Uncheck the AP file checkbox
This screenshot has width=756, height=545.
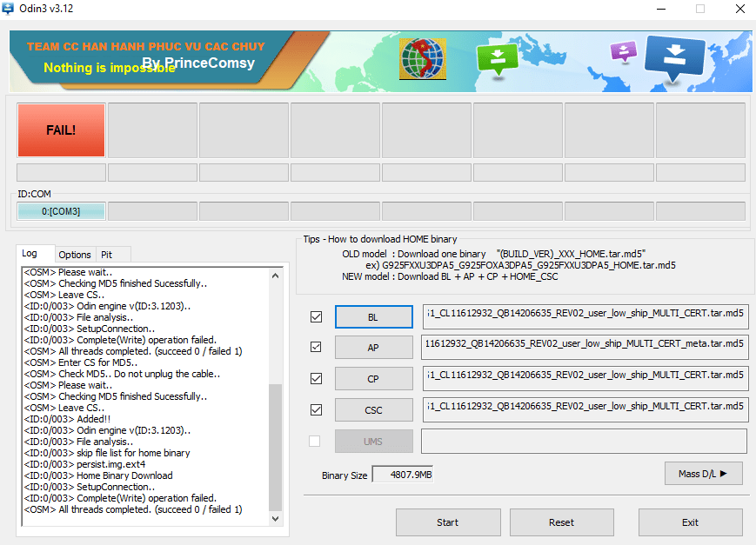click(x=316, y=347)
